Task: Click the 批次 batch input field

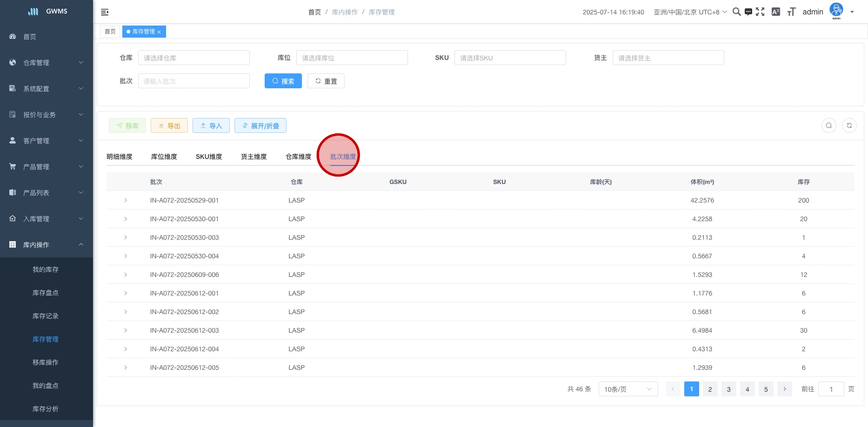Action: 194,81
